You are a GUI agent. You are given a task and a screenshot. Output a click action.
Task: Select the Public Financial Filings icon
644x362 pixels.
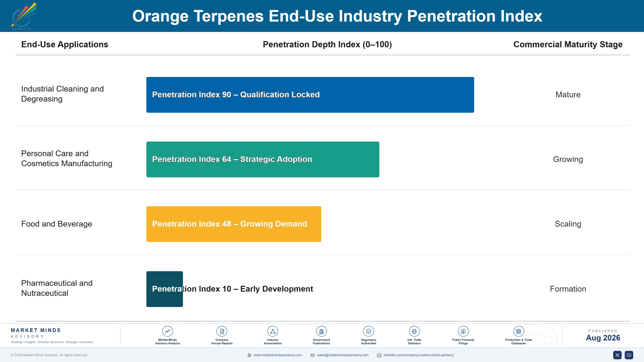[x=463, y=331]
